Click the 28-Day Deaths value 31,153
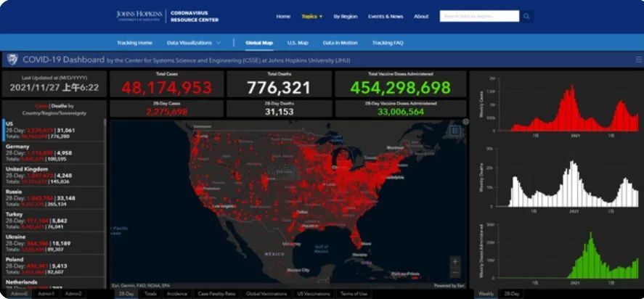The image size is (644, 299). coord(279,112)
